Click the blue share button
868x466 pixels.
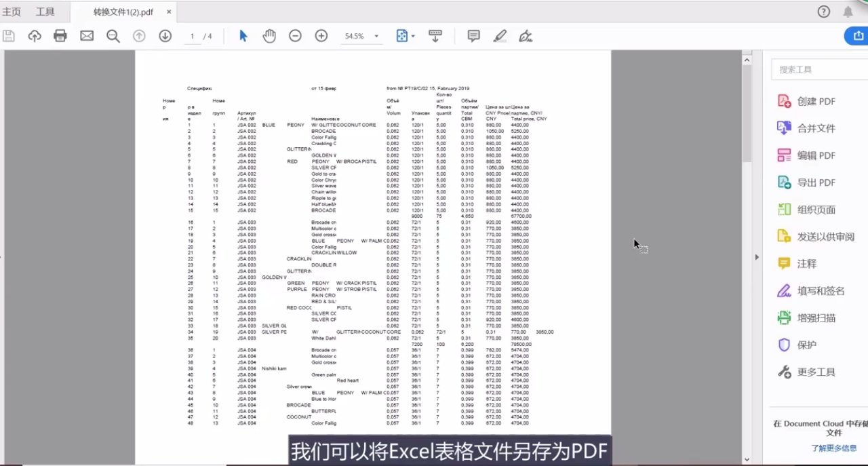(x=856, y=36)
